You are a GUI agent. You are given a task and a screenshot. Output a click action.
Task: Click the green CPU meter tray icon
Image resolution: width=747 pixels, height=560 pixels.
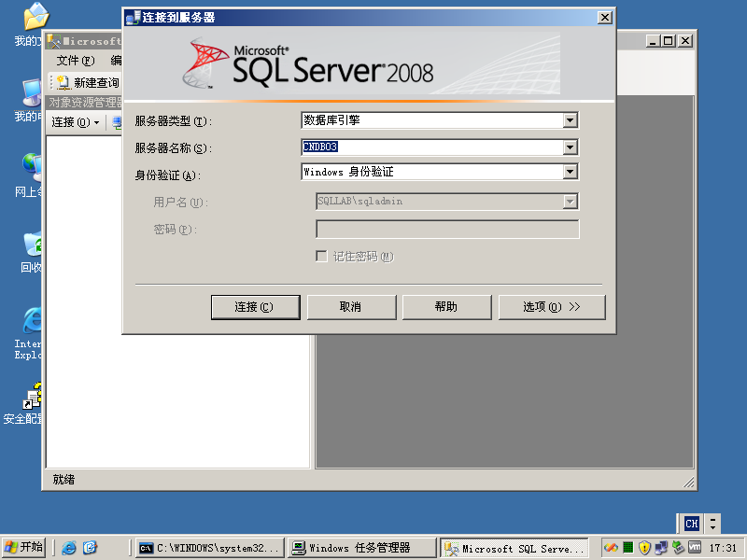tap(627, 548)
